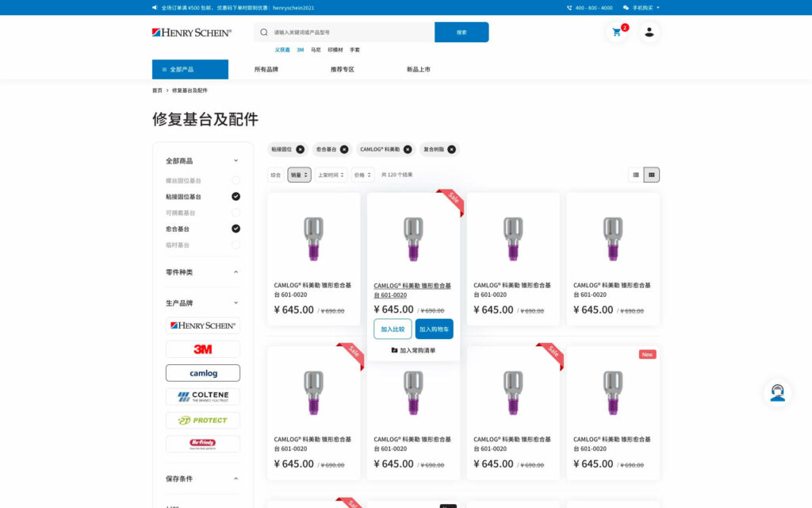This screenshot has width=812, height=508.
Task: Collapse the 全部商品 section
Action: (x=236, y=160)
